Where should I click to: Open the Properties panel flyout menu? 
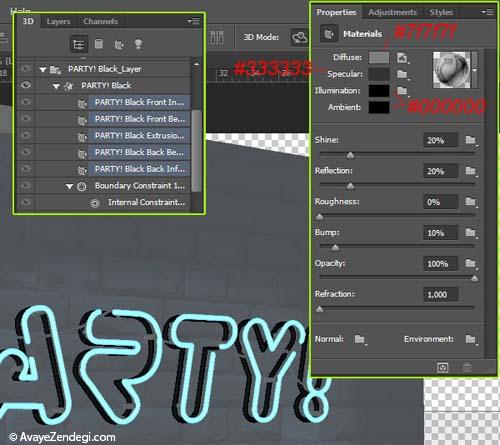click(487, 12)
